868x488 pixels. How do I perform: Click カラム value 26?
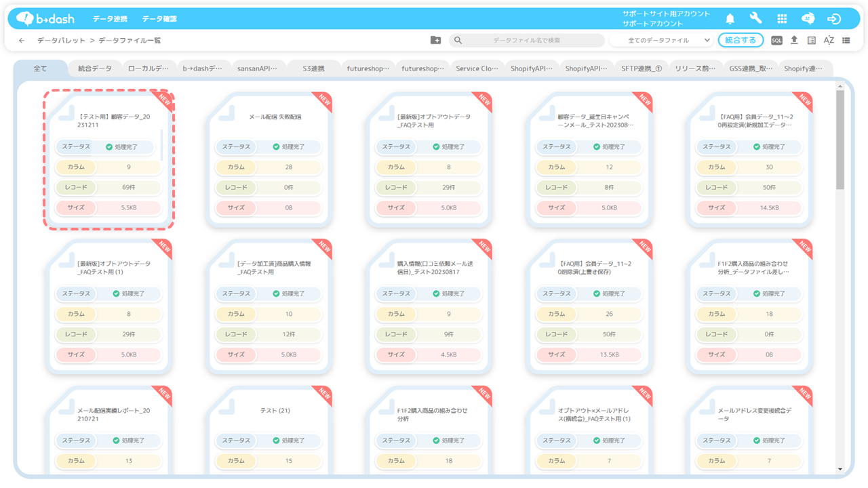click(x=609, y=314)
